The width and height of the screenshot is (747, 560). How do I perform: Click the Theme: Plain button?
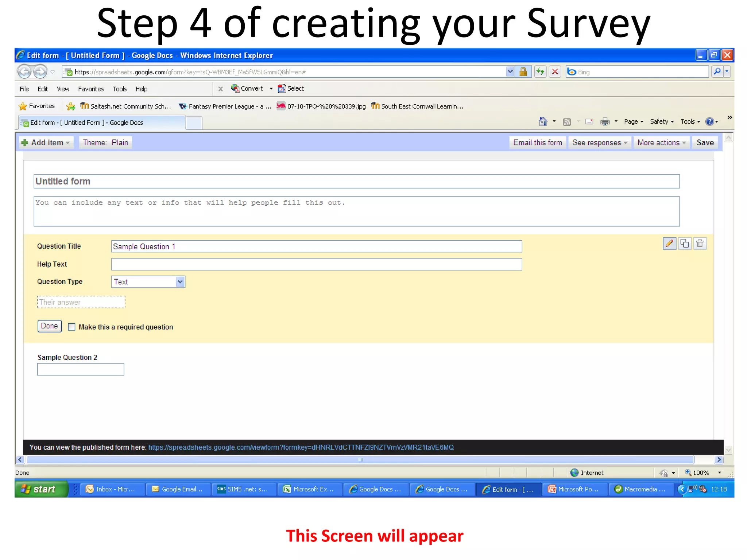click(x=105, y=143)
